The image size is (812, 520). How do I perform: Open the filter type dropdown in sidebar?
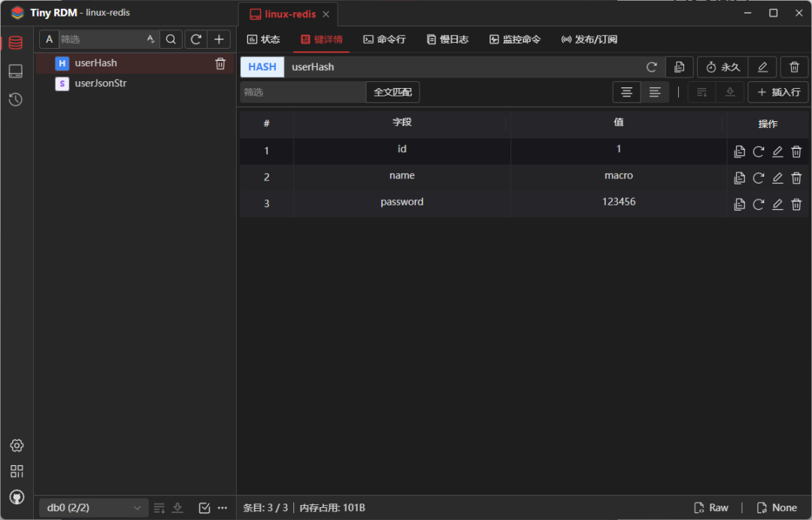point(49,38)
